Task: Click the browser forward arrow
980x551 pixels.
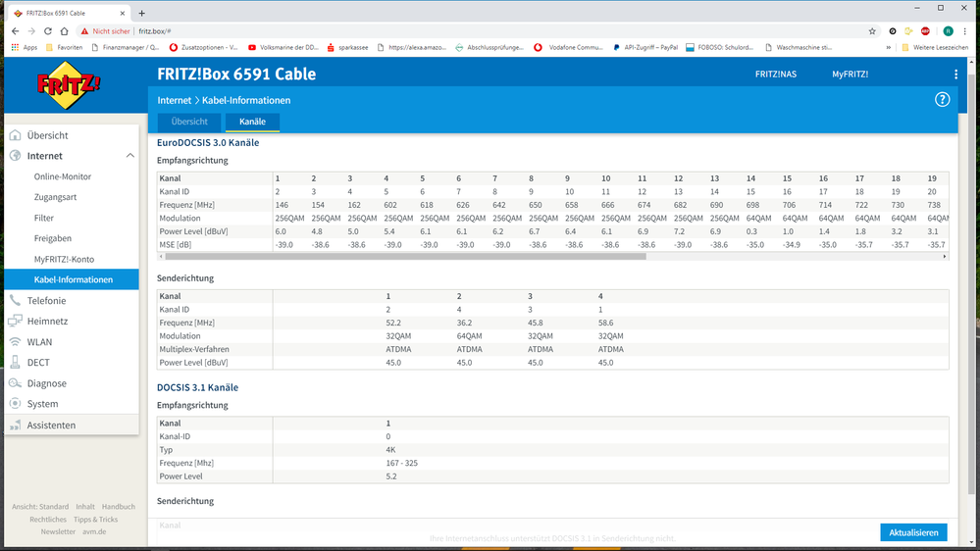Action: pos(31,31)
